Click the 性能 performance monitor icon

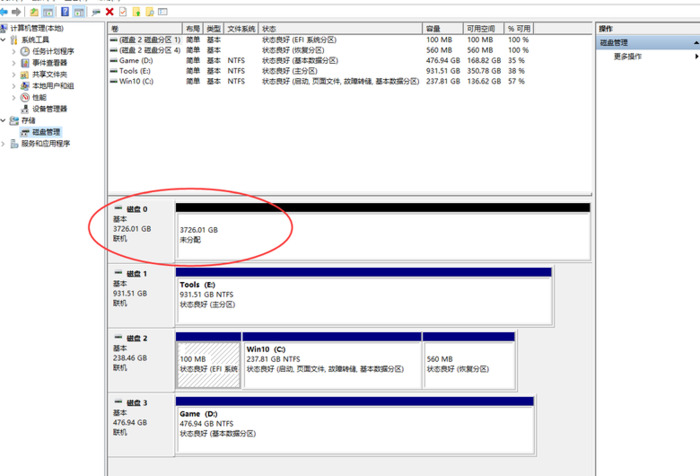click(25, 97)
